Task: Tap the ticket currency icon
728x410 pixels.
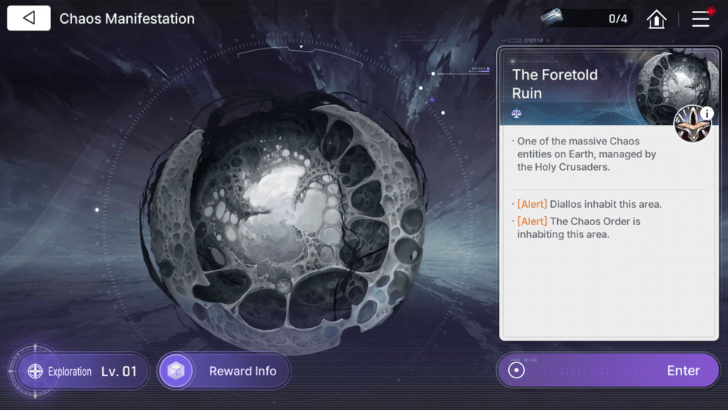Action: tap(552, 18)
